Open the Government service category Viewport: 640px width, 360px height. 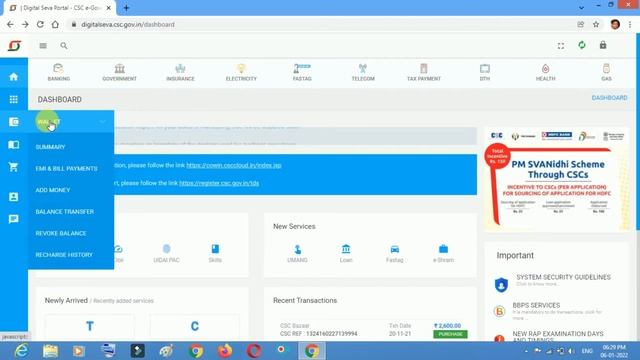coord(119,72)
